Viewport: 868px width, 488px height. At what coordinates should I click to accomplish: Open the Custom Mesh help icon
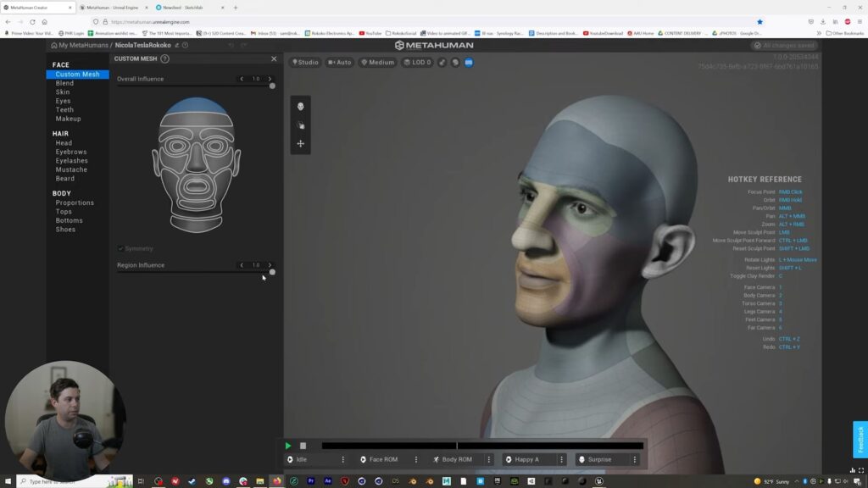[x=164, y=58]
